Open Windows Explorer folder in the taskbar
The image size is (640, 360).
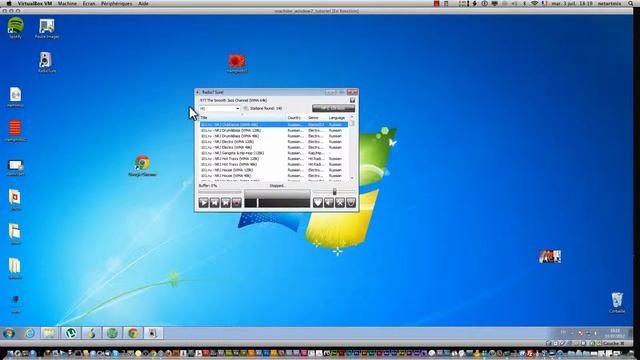pyautogui.click(x=49, y=333)
